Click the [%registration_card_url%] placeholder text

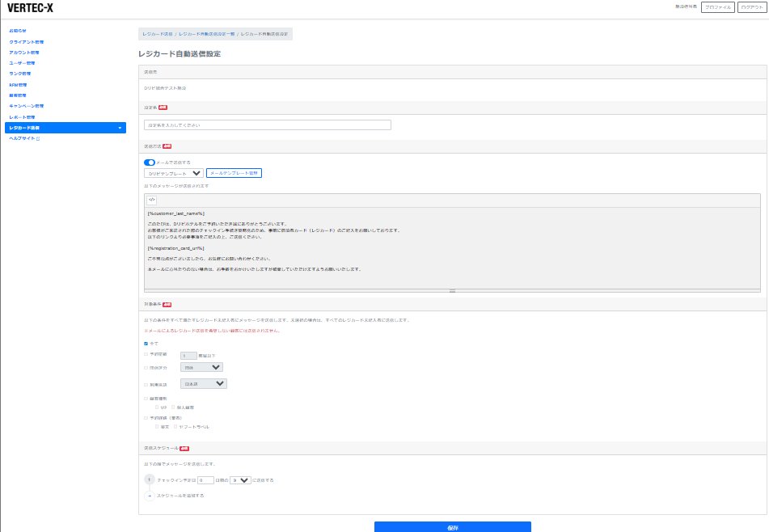click(x=176, y=248)
